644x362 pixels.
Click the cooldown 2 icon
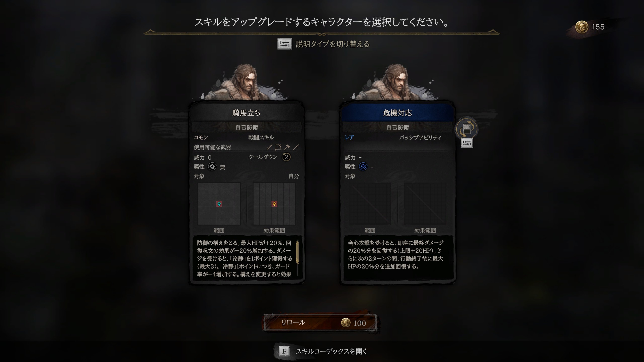pos(286,157)
